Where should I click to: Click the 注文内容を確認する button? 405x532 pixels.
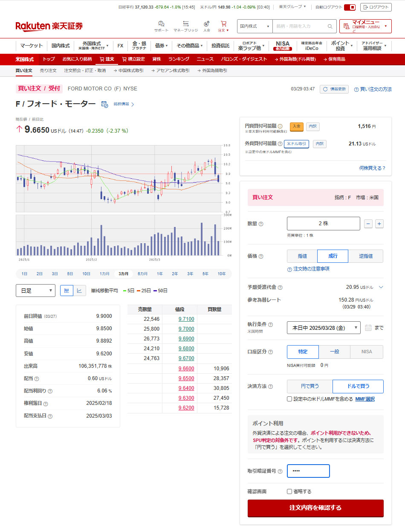tap(315, 508)
